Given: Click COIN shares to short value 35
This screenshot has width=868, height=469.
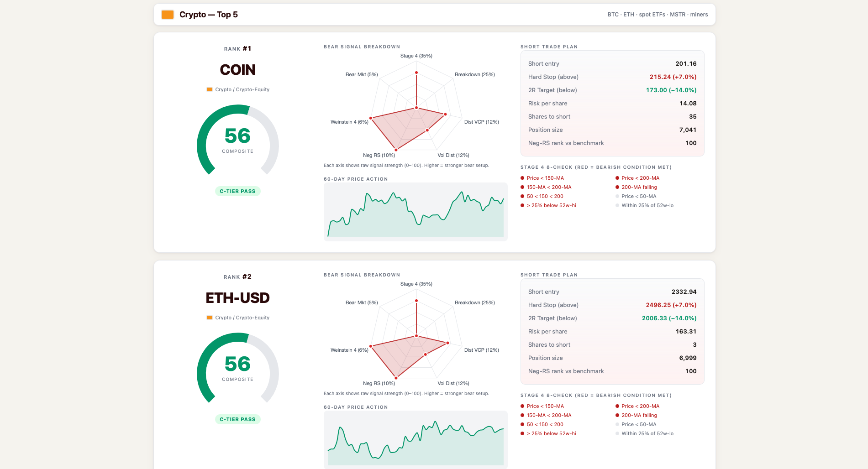Looking at the screenshot, I should pos(693,117).
